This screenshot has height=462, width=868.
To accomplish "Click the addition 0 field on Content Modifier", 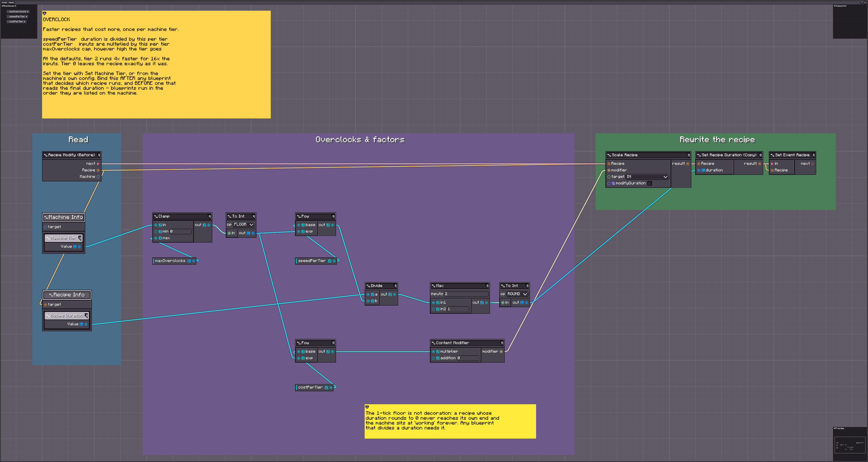I will 468,358.
